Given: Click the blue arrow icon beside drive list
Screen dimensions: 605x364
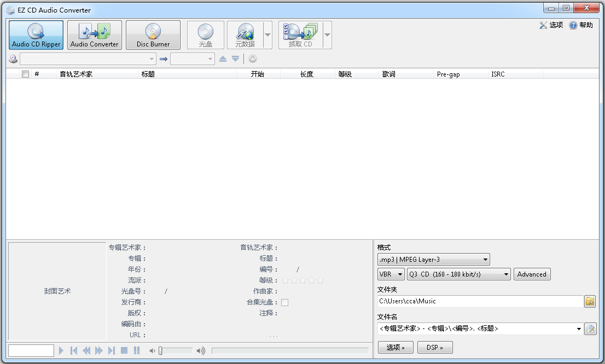Looking at the screenshot, I should [x=163, y=59].
